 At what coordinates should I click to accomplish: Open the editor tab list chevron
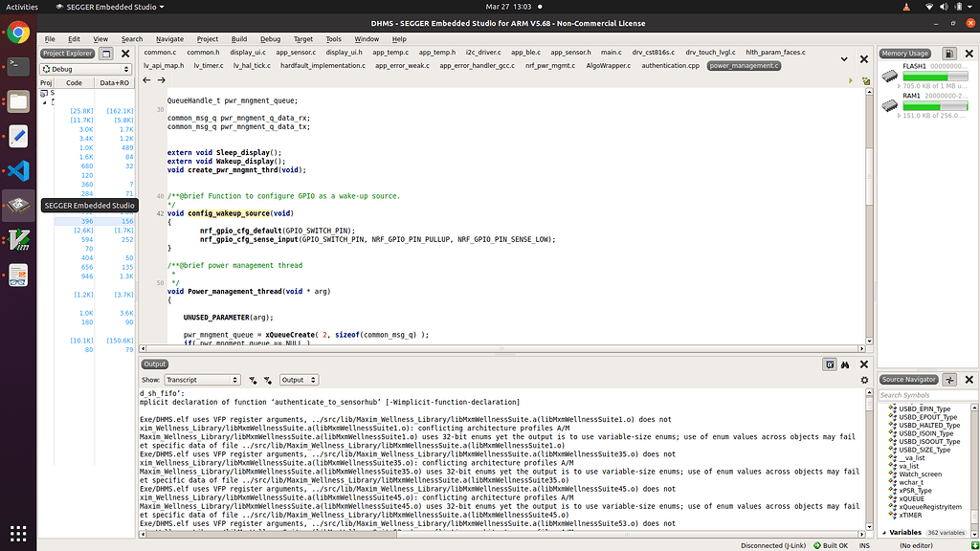[x=844, y=59]
